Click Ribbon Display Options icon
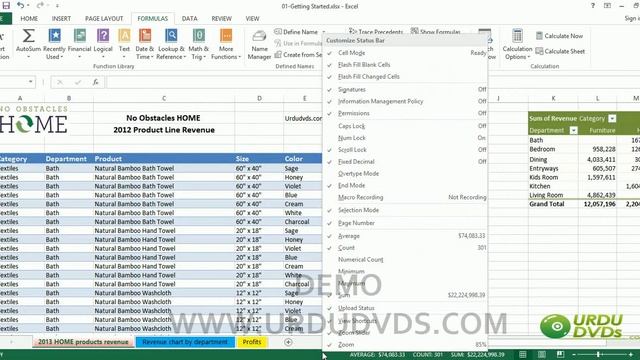640x360 pixels. 607,6
